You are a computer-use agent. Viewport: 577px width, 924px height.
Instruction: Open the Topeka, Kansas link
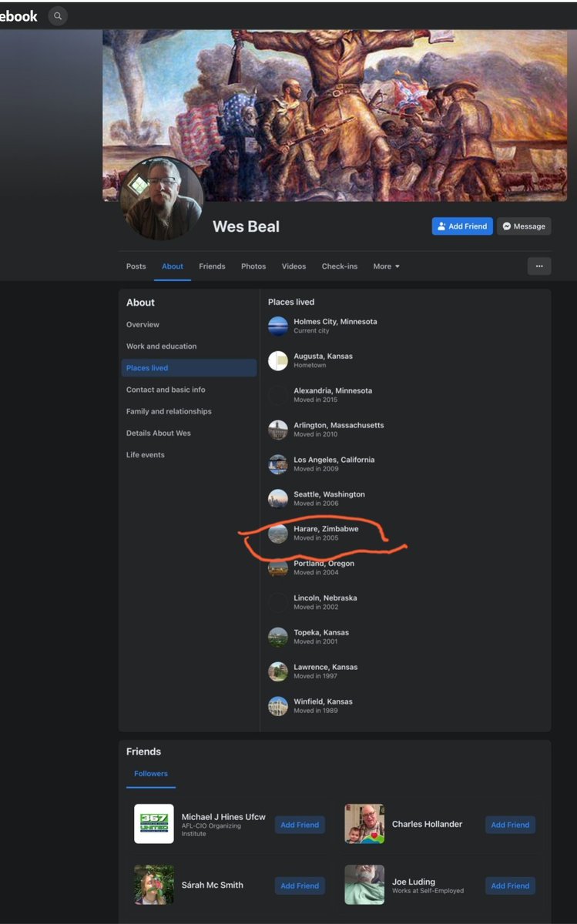[x=321, y=632]
